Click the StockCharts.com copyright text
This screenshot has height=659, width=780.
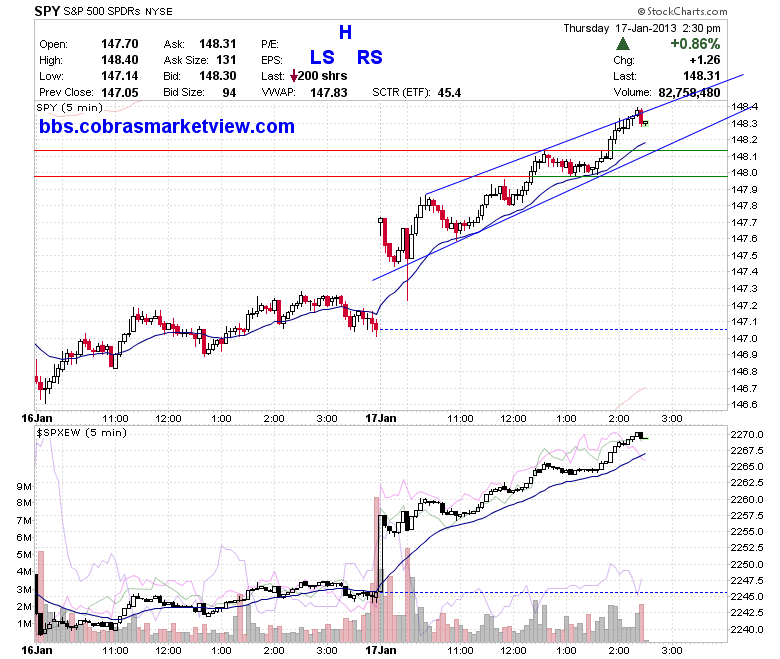[x=682, y=11]
